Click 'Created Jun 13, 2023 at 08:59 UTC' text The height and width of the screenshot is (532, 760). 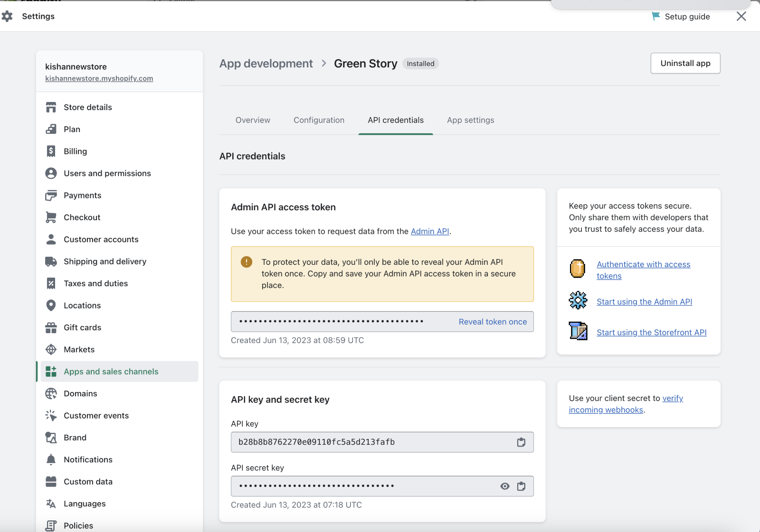coord(297,340)
